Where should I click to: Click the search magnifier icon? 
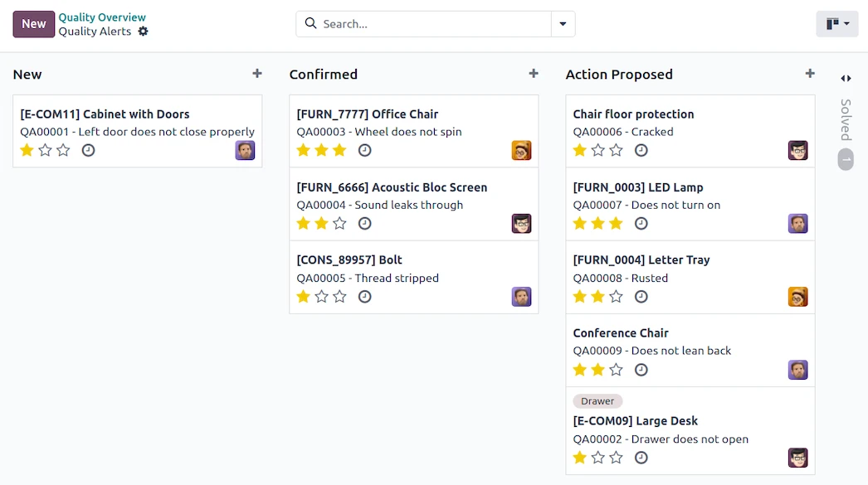point(310,24)
